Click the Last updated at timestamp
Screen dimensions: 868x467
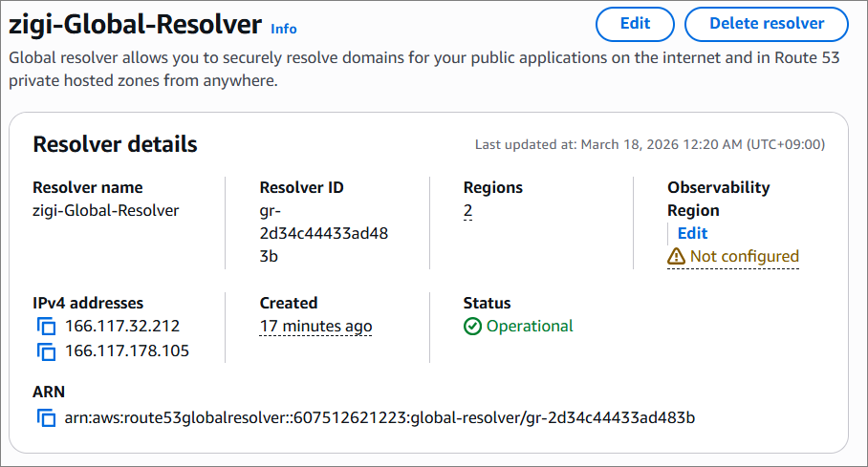pos(650,144)
